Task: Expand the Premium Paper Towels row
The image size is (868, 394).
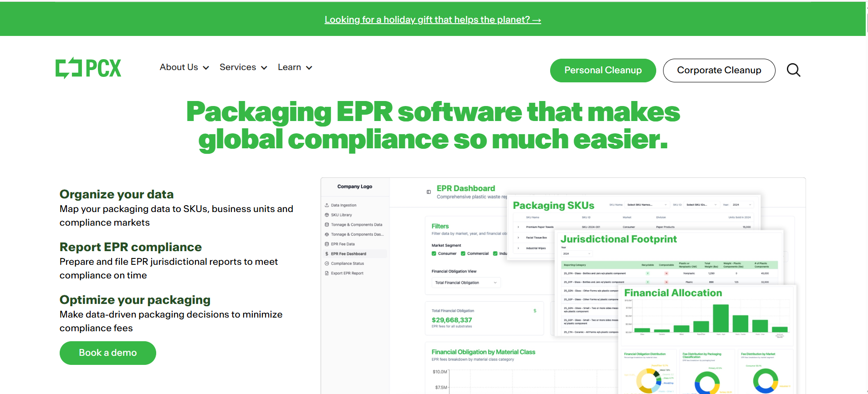Action: pos(518,227)
